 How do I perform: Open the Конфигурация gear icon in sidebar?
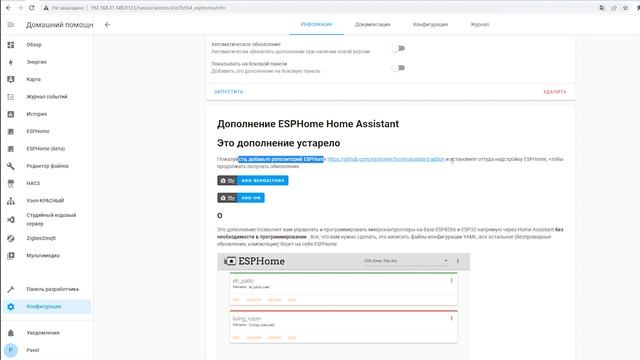pyautogui.click(x=11, y=307)
